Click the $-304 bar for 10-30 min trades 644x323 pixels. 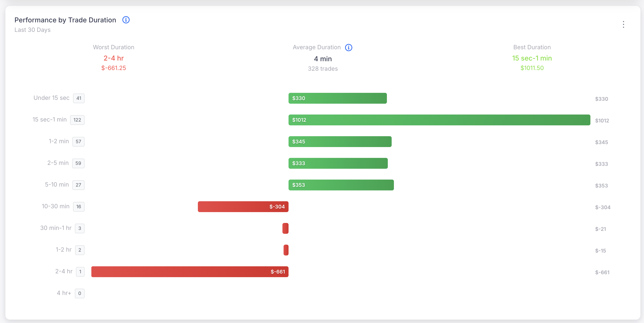243,207
